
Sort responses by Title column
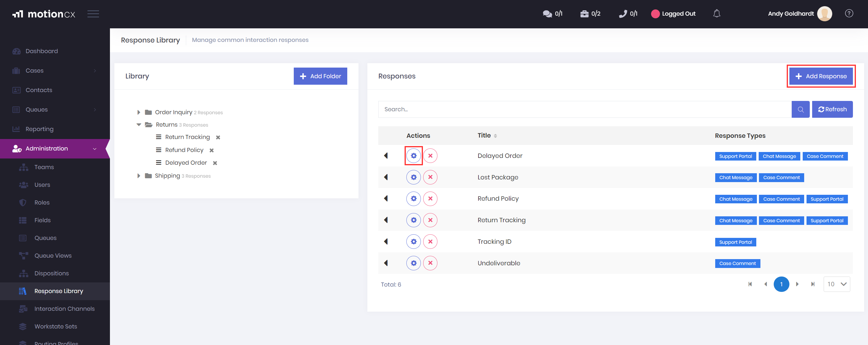coord(487,136)
